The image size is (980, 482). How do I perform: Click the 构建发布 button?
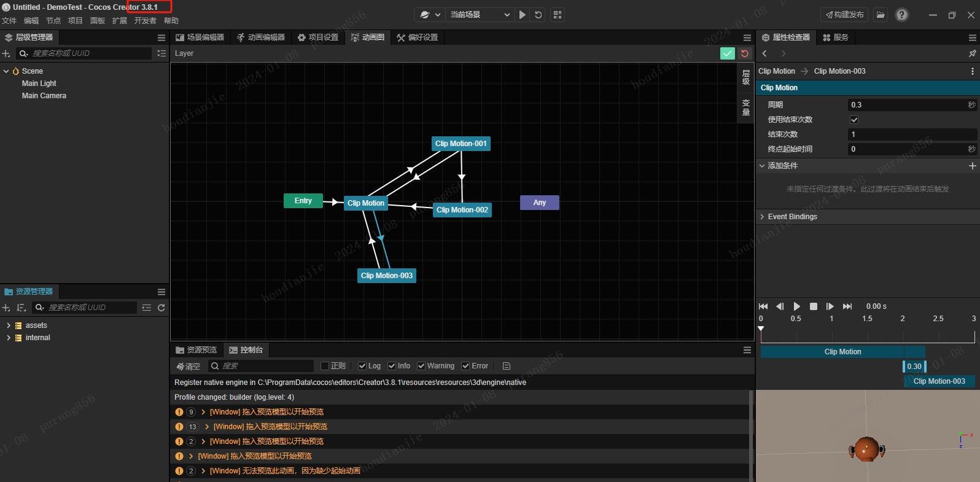pyautogui.click(x=844, y=15)
